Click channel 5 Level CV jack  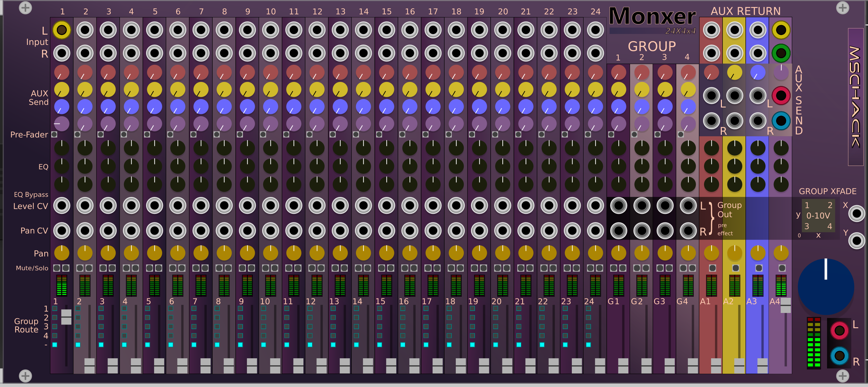point(155,206)
